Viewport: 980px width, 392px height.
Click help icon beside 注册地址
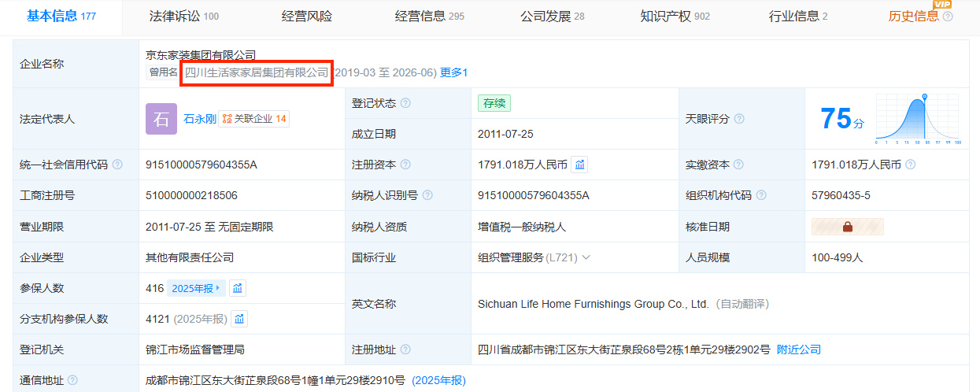click(x=405, y=349)
